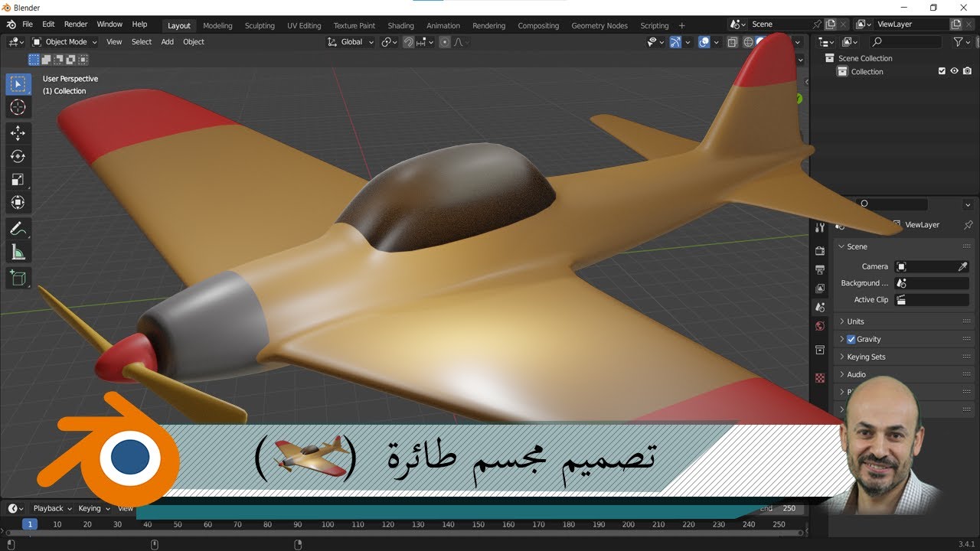Open the editor type dropdown in viewport
Image resolution: width=980 pixels, height=551 pixels.
(x=15, y=42)
